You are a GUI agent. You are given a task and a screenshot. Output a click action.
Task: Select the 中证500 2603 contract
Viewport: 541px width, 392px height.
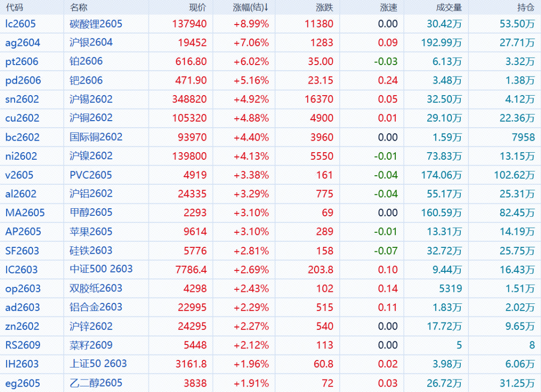coord(101,269)
